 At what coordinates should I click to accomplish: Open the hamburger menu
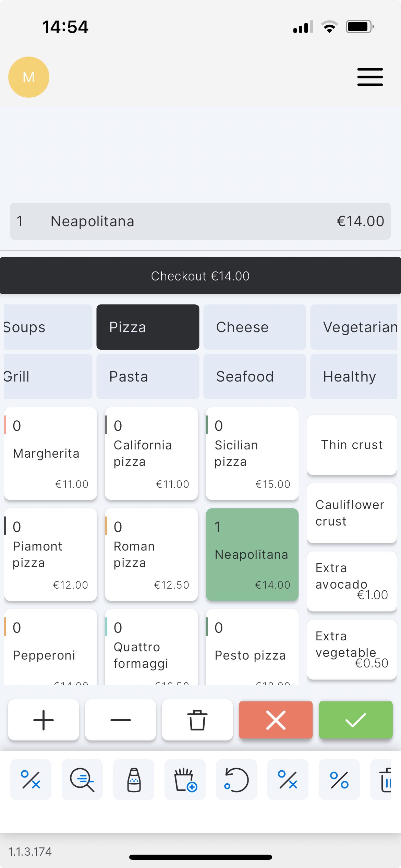point(370,77)
